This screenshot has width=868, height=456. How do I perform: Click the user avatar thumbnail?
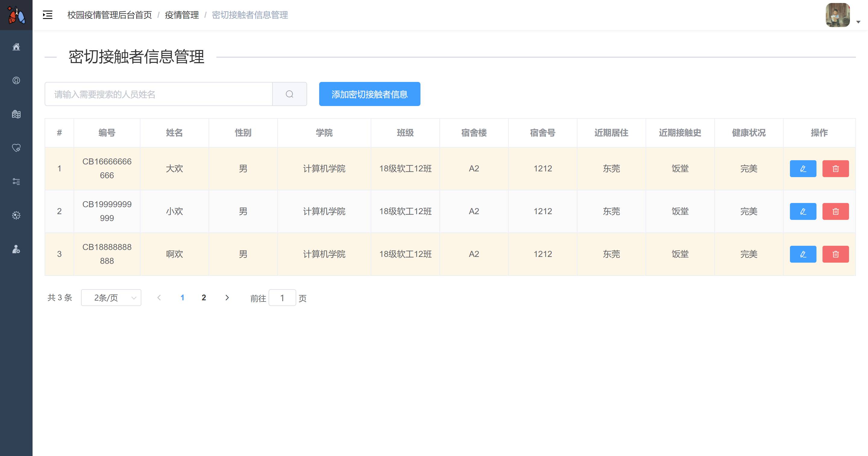[837, 15]
